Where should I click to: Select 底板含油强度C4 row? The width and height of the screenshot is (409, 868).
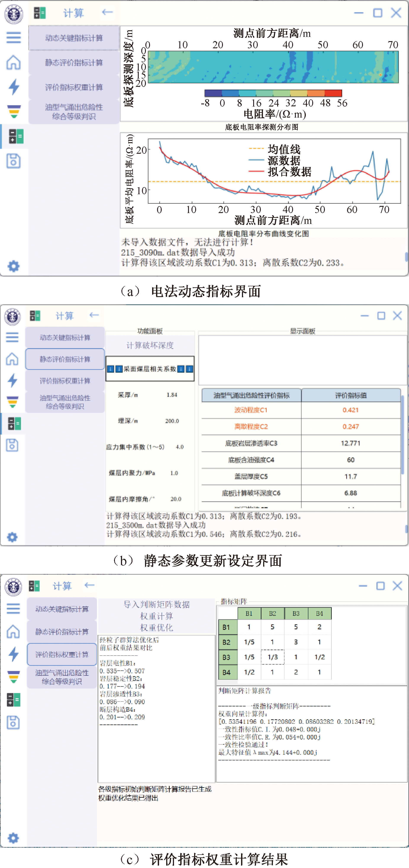coord(301,460)
